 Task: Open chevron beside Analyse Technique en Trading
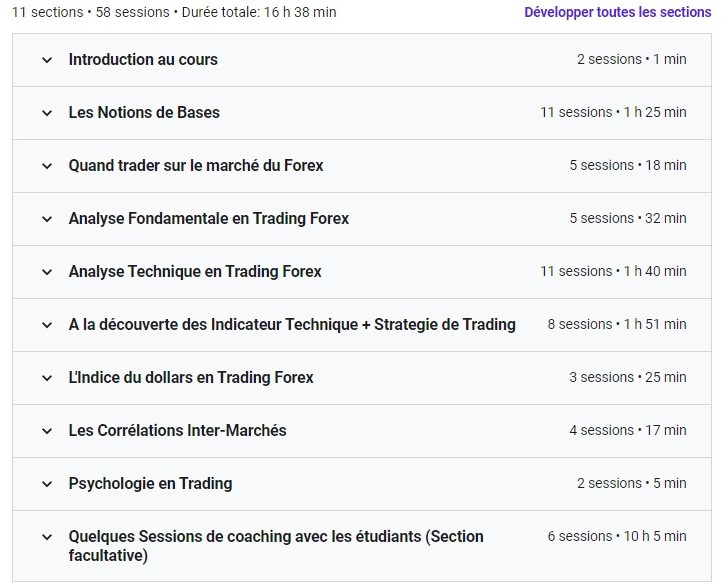click(x=46, y=272)
